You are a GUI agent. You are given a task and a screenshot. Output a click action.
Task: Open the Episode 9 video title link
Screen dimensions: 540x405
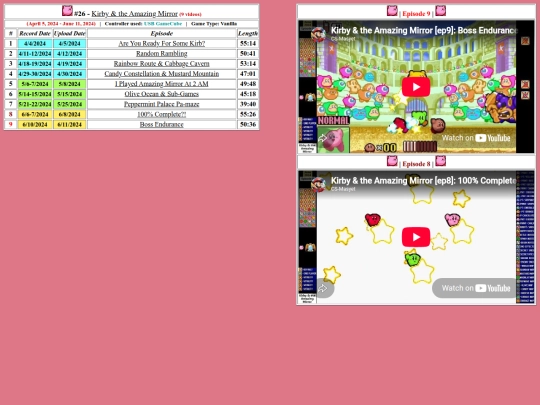pyautogui.click(x=424, y=30)
